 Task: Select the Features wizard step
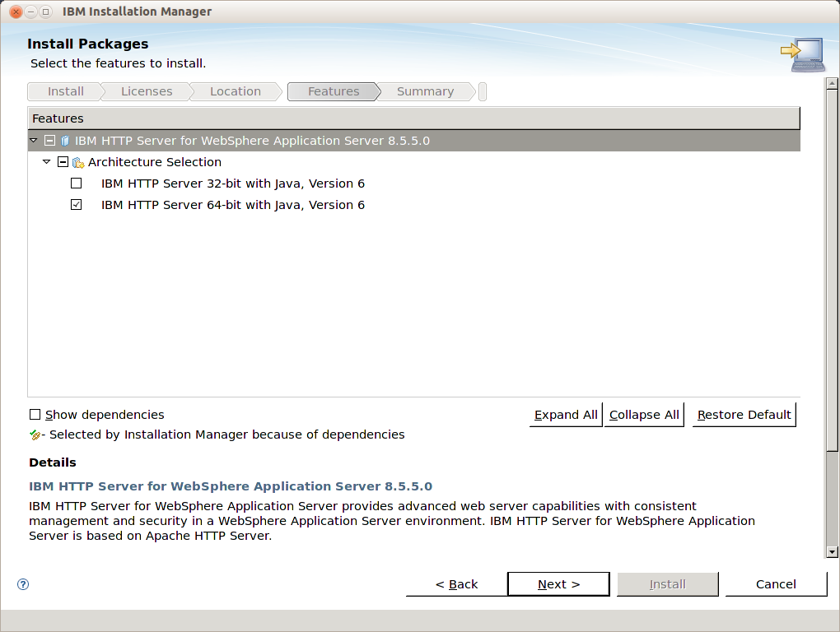point(334,91)
